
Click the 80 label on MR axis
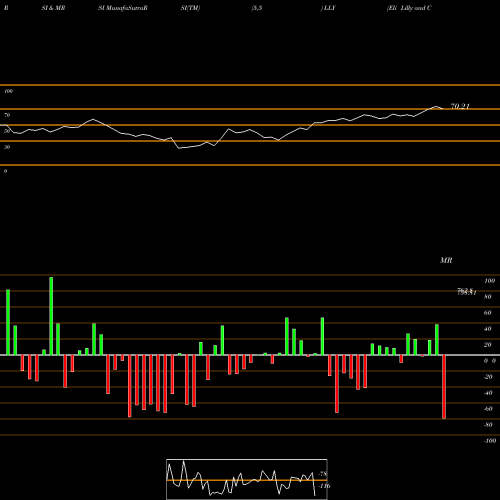[x=488, y=297]
